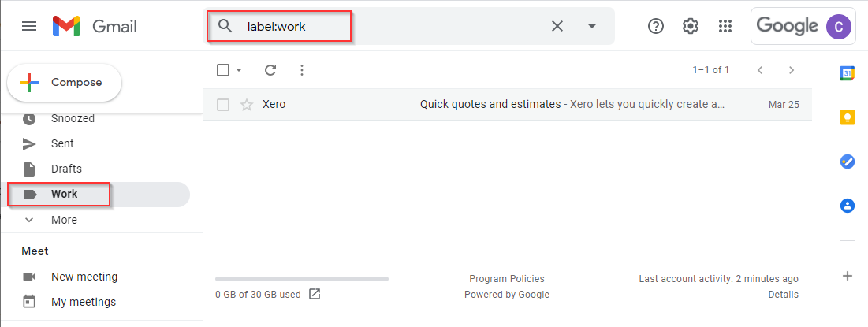Open Google Keep side panel icon
The width and height of the screenshot is (868, 327).
coord(848,117)
